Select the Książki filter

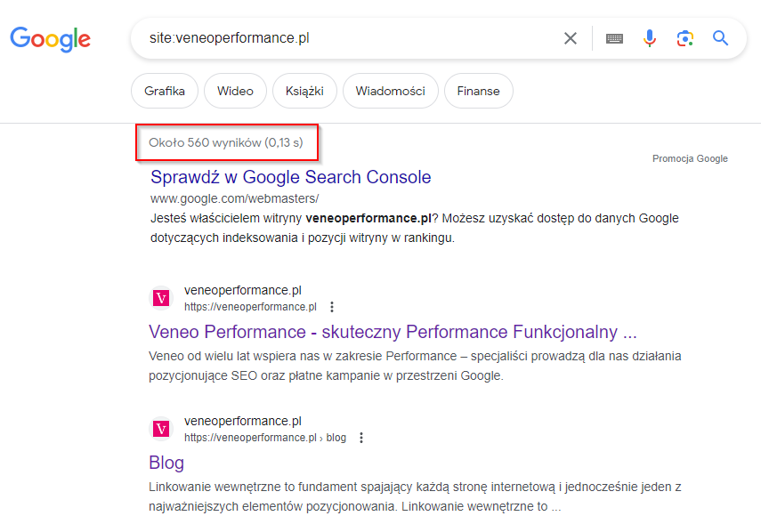tap(304, 91)
